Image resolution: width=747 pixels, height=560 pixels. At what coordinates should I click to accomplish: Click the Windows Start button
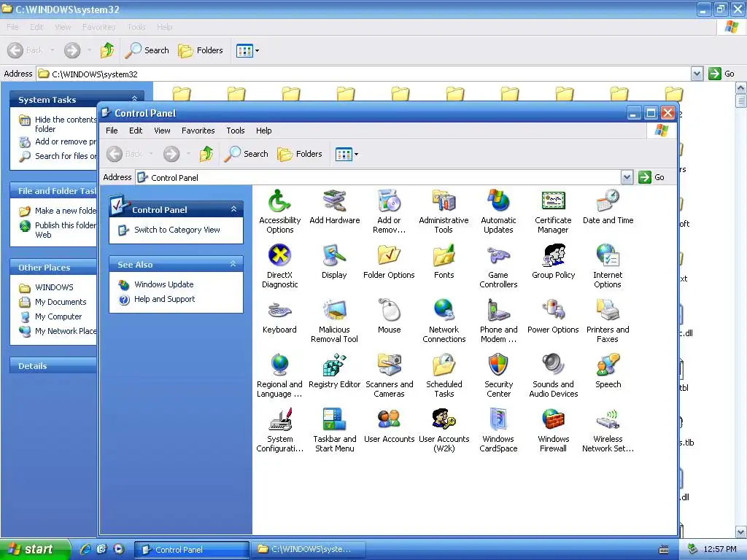tap(35, 549)
